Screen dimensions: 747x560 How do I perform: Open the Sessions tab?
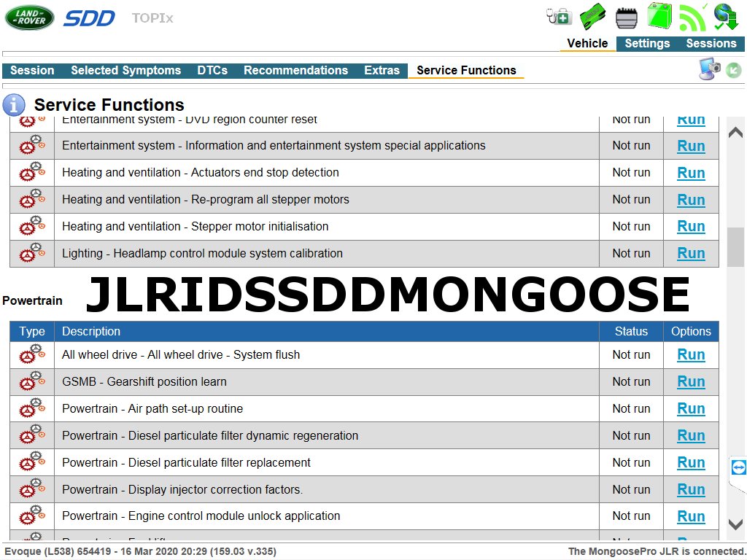coord(711,43)
